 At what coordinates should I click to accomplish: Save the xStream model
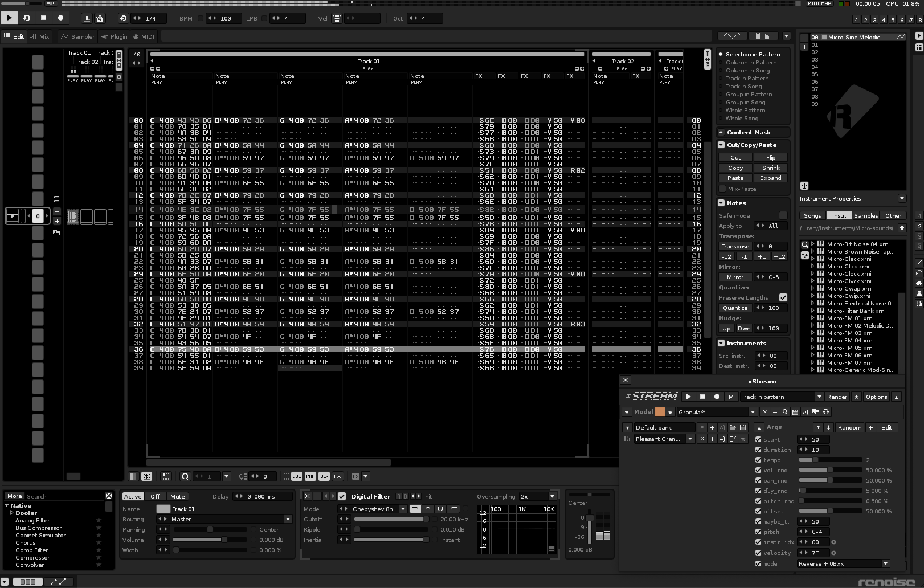(x=795, y=412)
